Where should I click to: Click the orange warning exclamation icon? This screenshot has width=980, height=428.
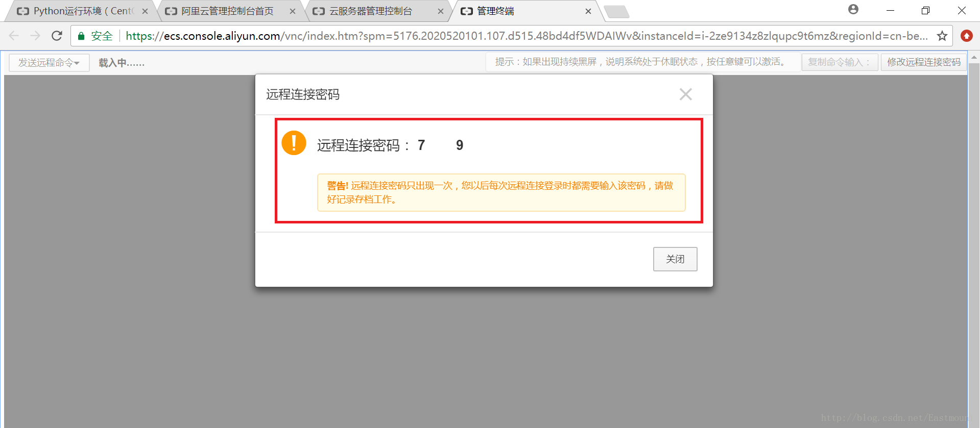coord(294,143)
